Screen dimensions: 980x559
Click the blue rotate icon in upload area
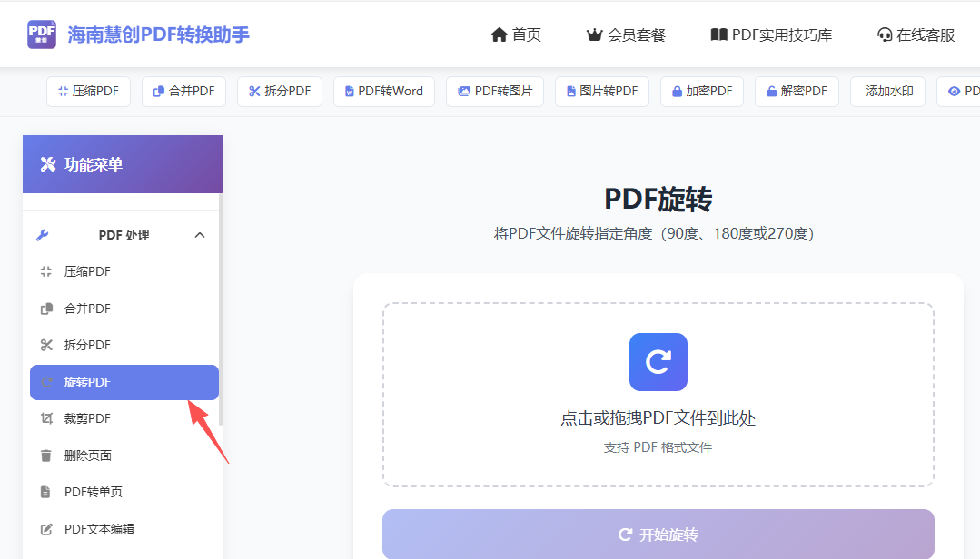tap(658, 362)
